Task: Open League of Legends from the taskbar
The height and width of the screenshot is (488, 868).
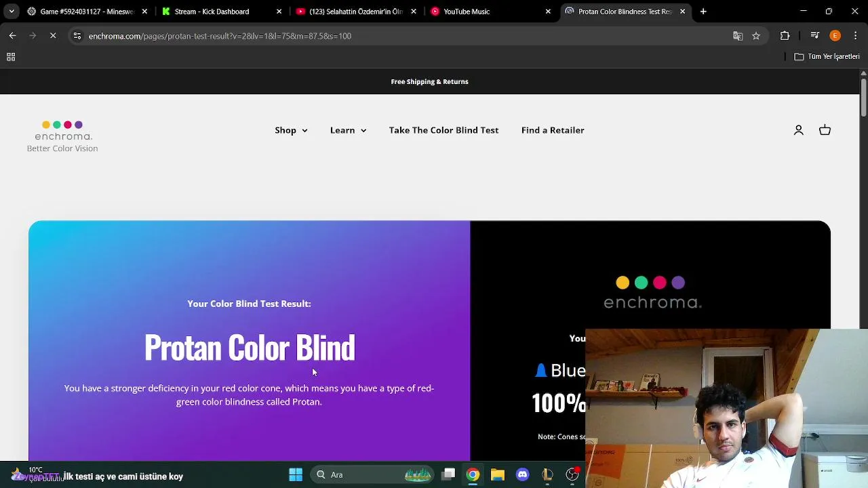Action: click(x=547, y=474)
